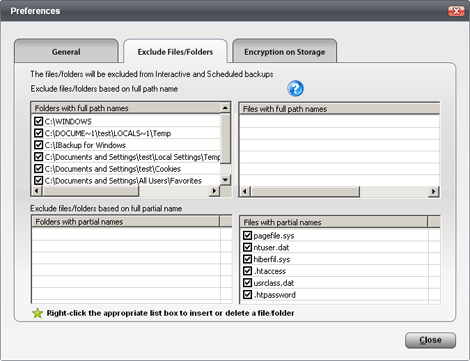
Task: Uncheck the usrclass.dat checkbox
Action: (247, 283)
